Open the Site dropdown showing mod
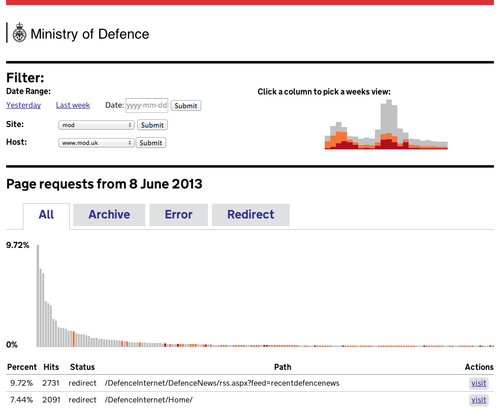500x408 pixels. point(96,125)
